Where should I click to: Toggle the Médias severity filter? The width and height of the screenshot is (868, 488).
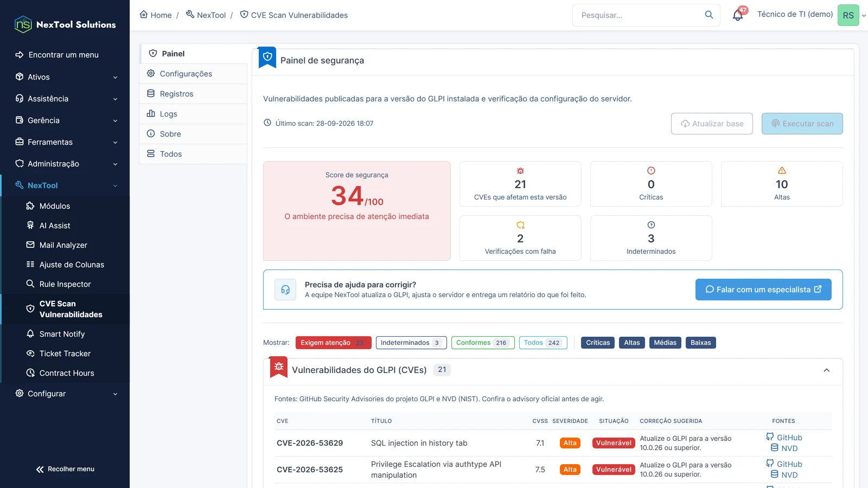pyautogui.click(x=665, y=343)
